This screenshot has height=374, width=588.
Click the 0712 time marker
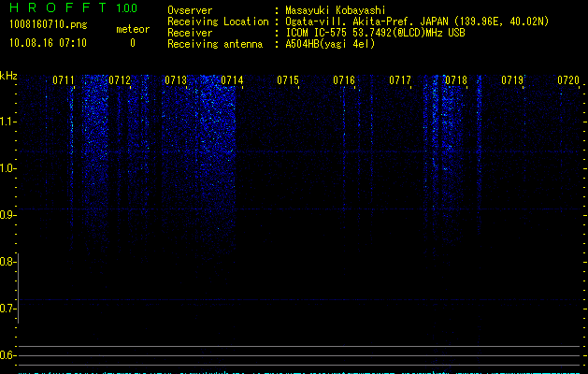120,80
